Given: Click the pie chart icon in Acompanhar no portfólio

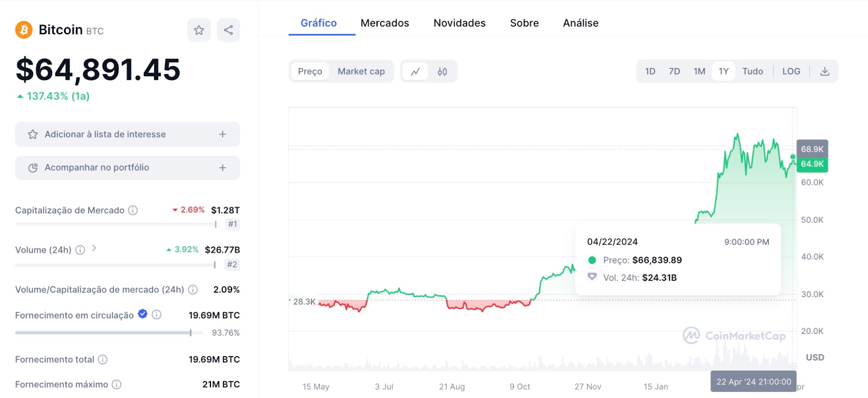Looking at the screenshot, I should coord(33,168).
